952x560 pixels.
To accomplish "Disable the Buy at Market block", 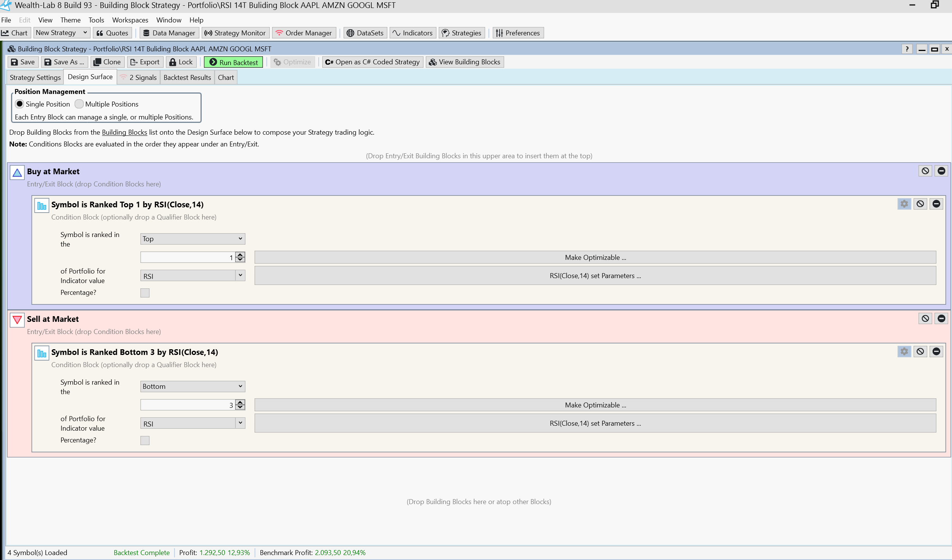I will pyautogui.click(x=925, y=171).
